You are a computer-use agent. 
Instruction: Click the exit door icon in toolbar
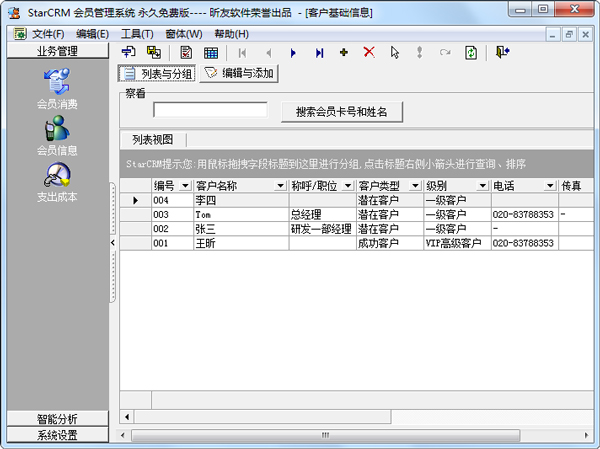tap(502, 52)
